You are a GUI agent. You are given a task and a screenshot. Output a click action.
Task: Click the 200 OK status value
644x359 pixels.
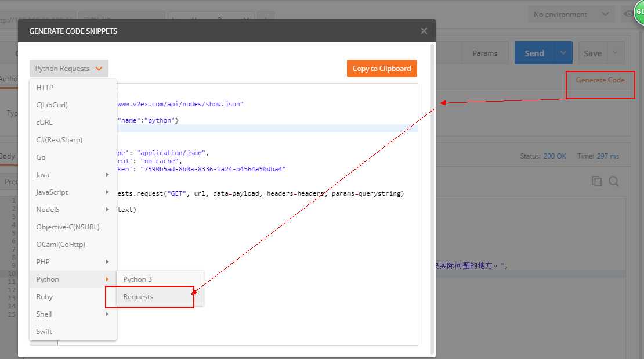pos(555,156)
